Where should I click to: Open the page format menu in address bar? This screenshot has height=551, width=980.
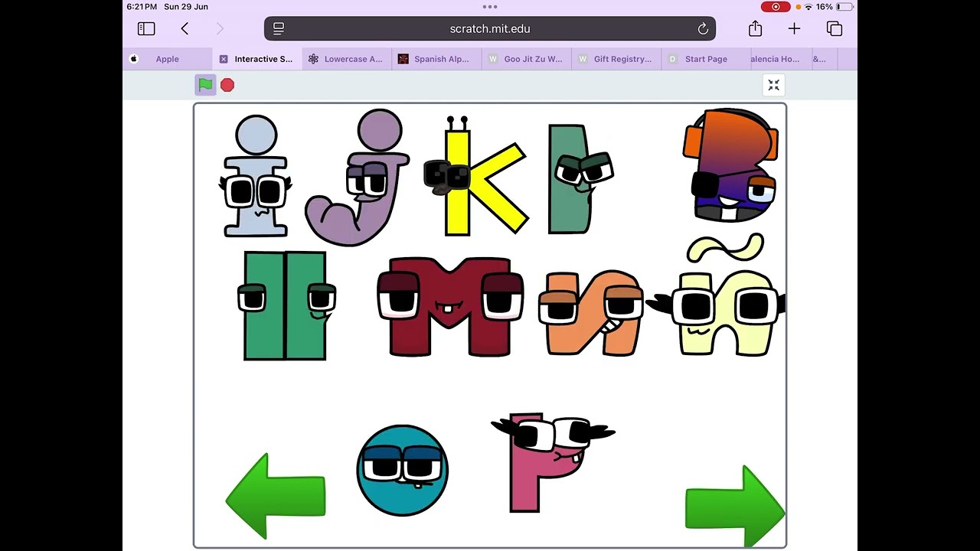tap(279, 28)
